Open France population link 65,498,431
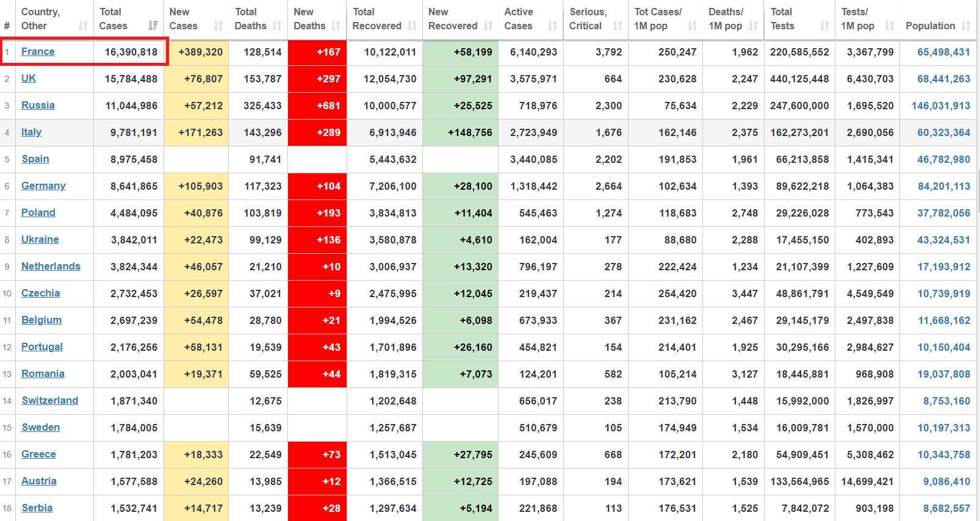The height and width of the screenshot is (521, 980). coord(943,52)
